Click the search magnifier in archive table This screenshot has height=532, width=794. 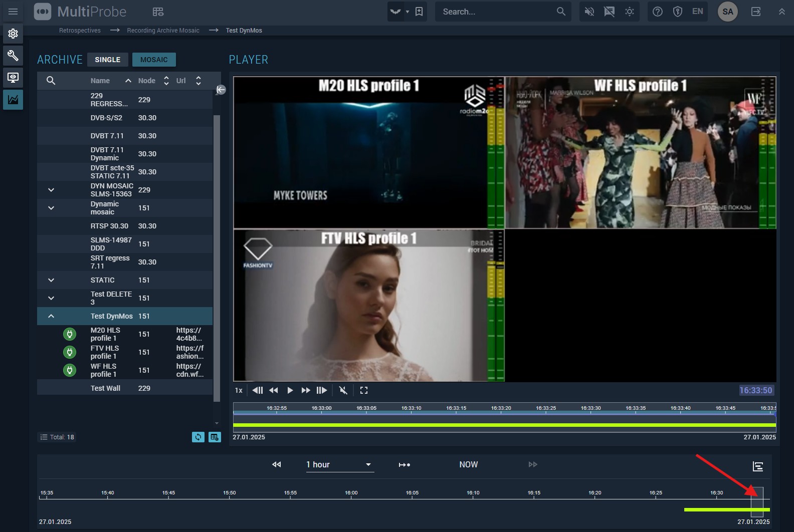click(51, 81)
